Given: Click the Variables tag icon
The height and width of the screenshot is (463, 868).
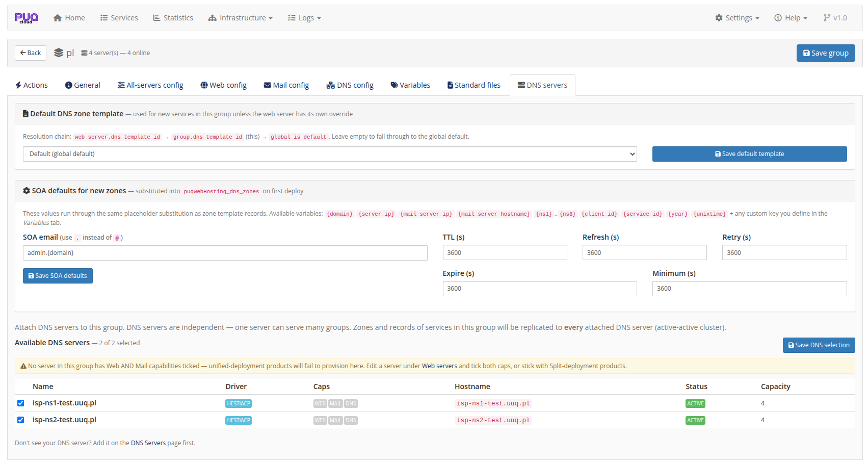Looking at the screenshot, I should [x=394, y=85].
